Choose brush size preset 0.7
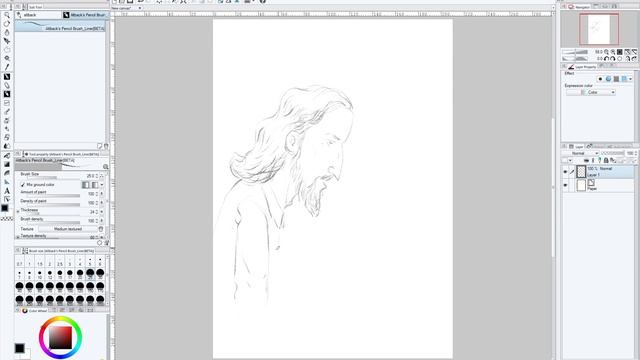 pos(19,262)
